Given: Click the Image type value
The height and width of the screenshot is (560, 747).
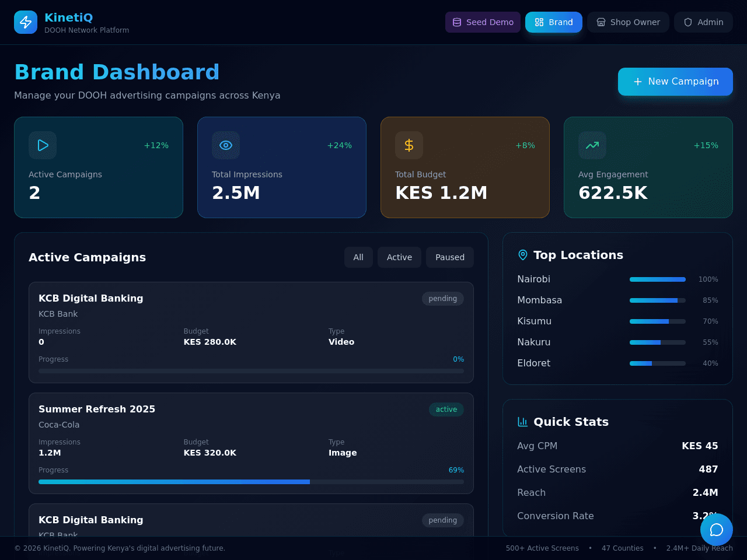Looking at the screenshot, I should [x=343, y=453].
